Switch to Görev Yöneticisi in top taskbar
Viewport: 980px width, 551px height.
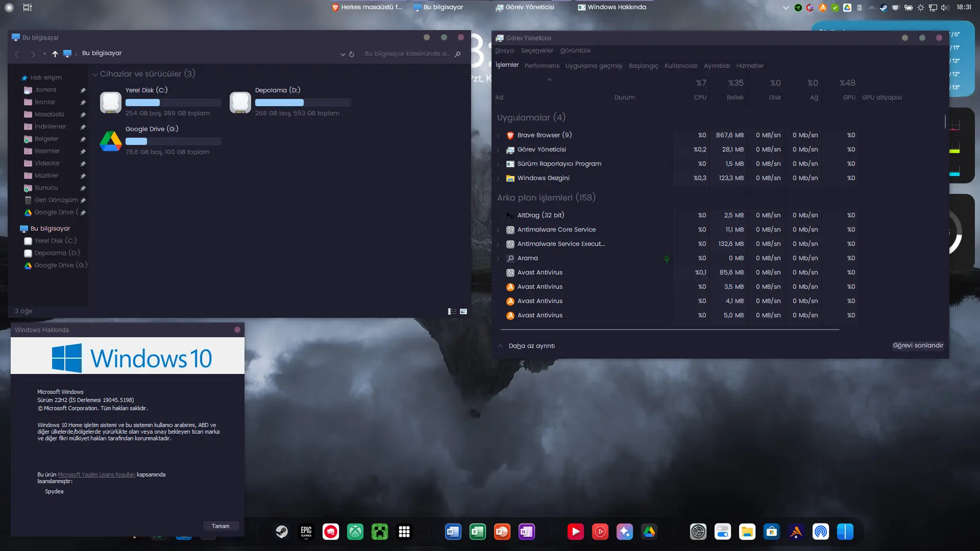pos(525,7)
